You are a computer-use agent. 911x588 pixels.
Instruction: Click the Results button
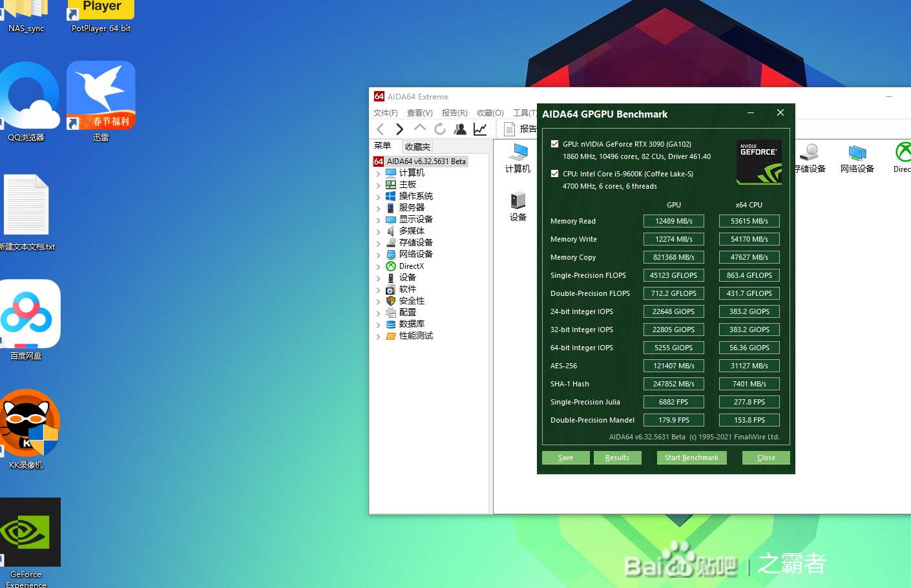(x=617, y=457)
